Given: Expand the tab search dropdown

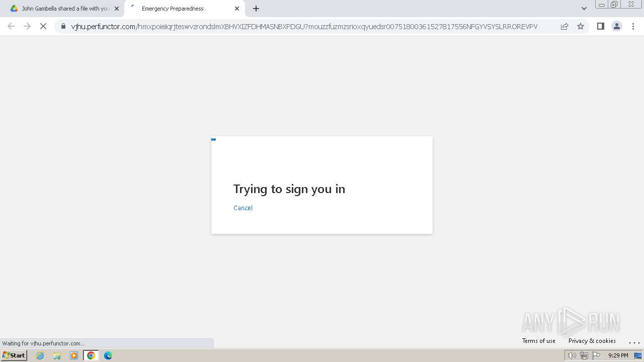Looking at the screenshot, I should coord(584,9).
